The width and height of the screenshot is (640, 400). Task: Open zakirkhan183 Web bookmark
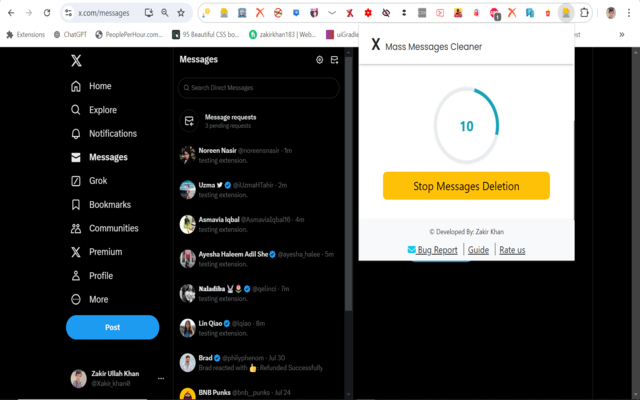283,35
